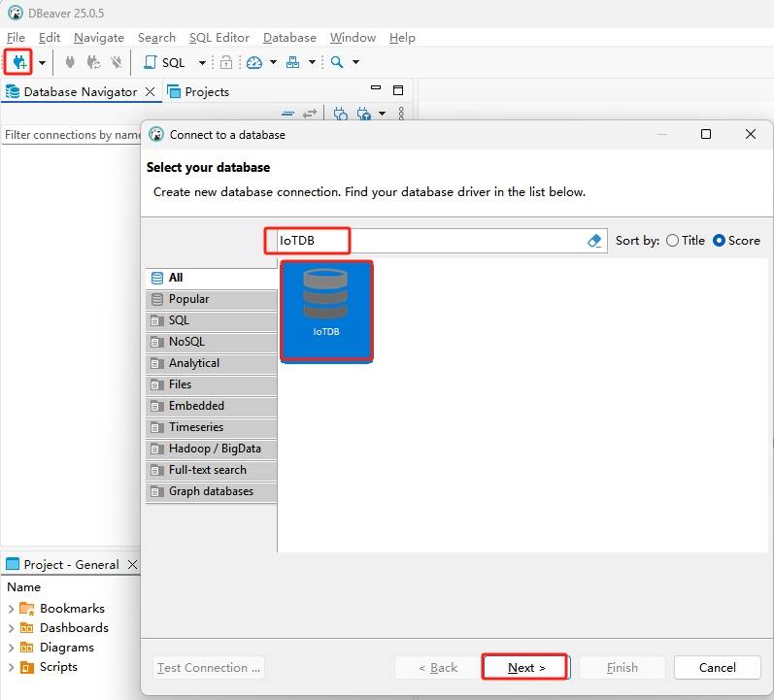This screenshot has width=774, height=700.
Task: Click the New Database Connection plug icon
Action: pos(18,62)
